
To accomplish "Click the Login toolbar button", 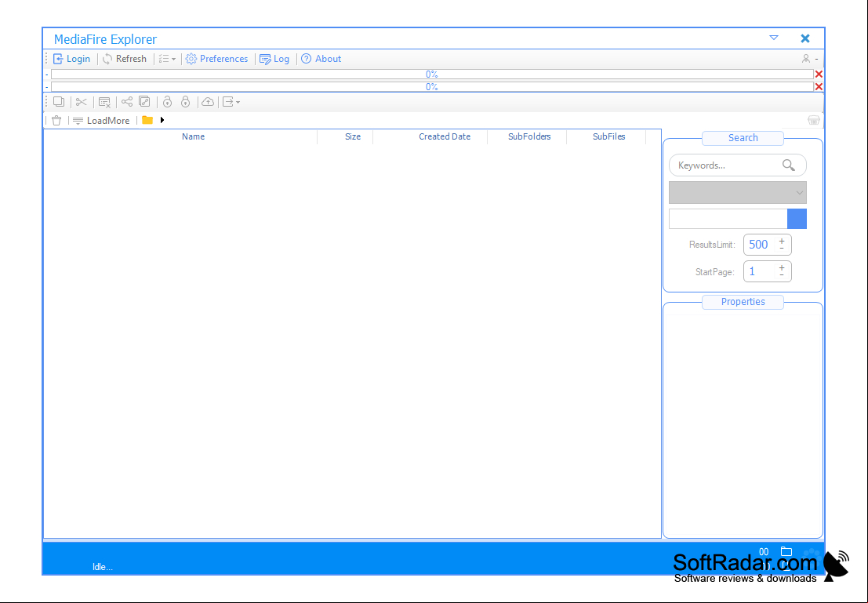I will point(71,59).
